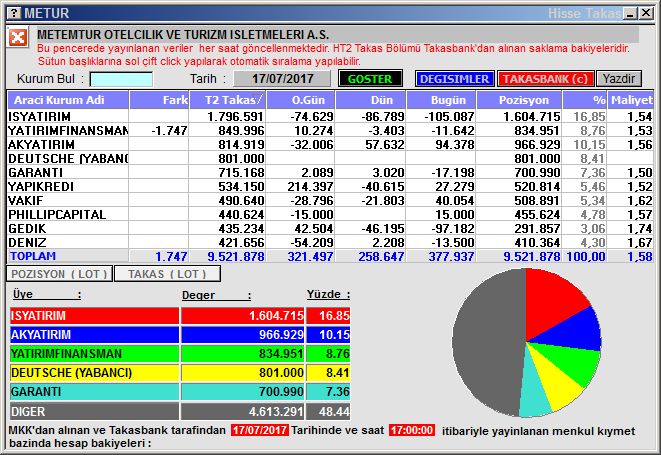The width and height of the screenshot is (661, 455).
Task: Click the yellow DEUTSCHE (YABANCI) legend bar
Action: 181,373
